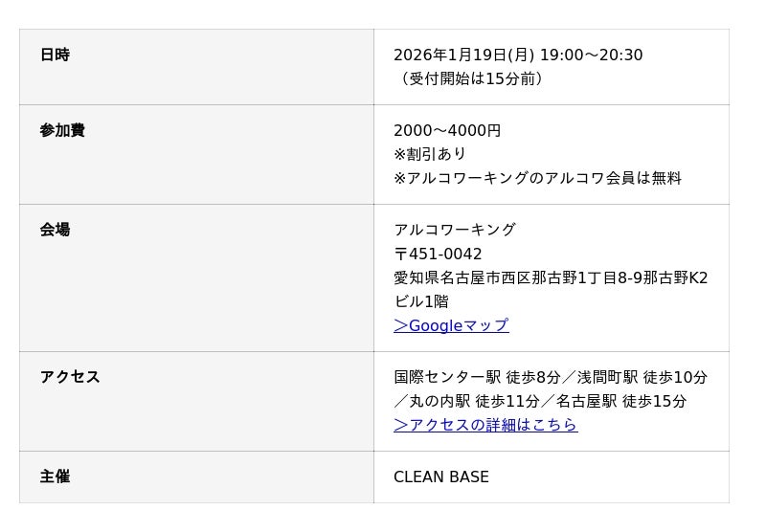The image size is (766, 532).
Task: Open the Googleマップ link
Action: point(451,325)
